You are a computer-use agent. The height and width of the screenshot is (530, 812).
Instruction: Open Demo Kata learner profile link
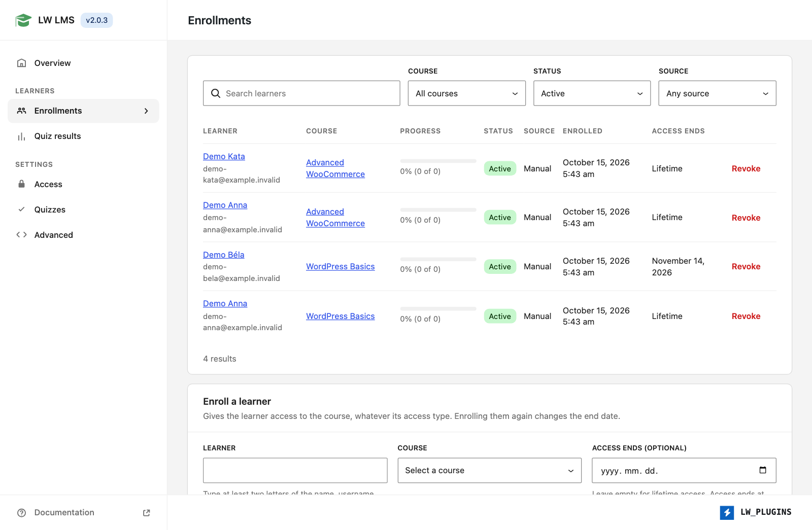pyautogui.click(x=224, y=156)
